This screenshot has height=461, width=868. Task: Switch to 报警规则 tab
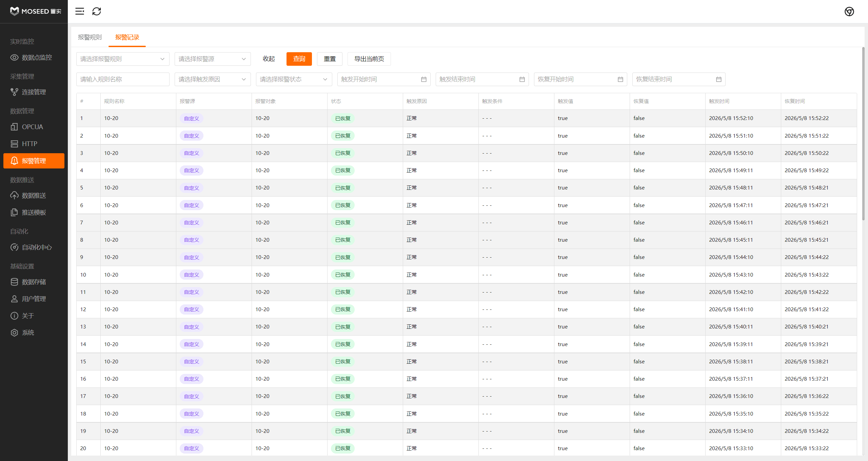coord(90,37)
